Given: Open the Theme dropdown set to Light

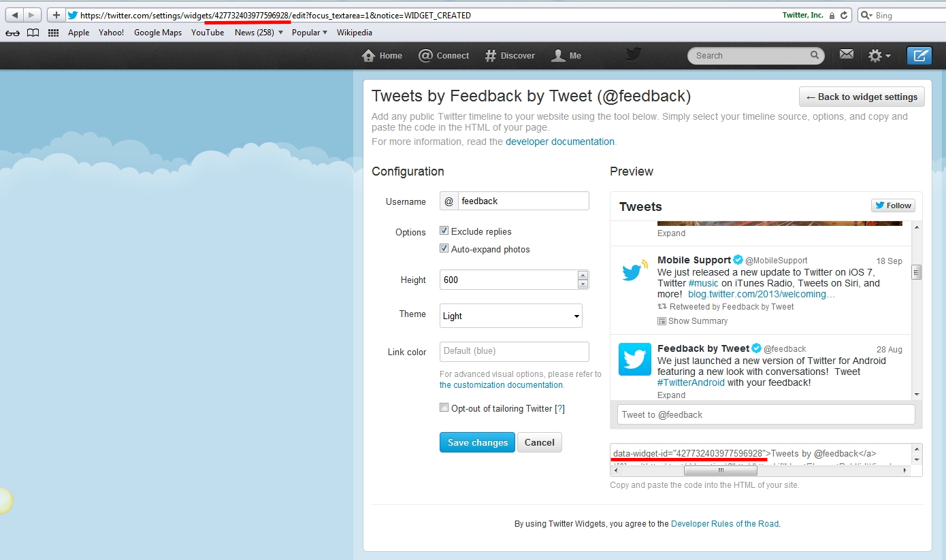Looking at the screenshot, I should point(510,316).
